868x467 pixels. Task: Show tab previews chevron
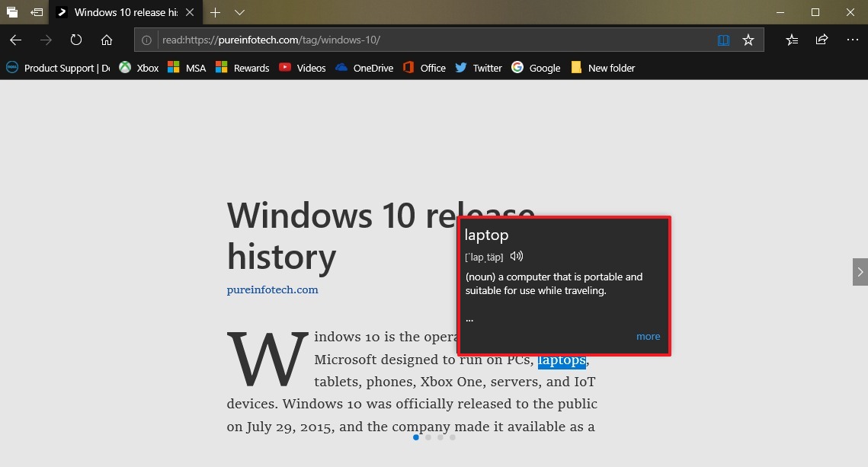(239, 12)
